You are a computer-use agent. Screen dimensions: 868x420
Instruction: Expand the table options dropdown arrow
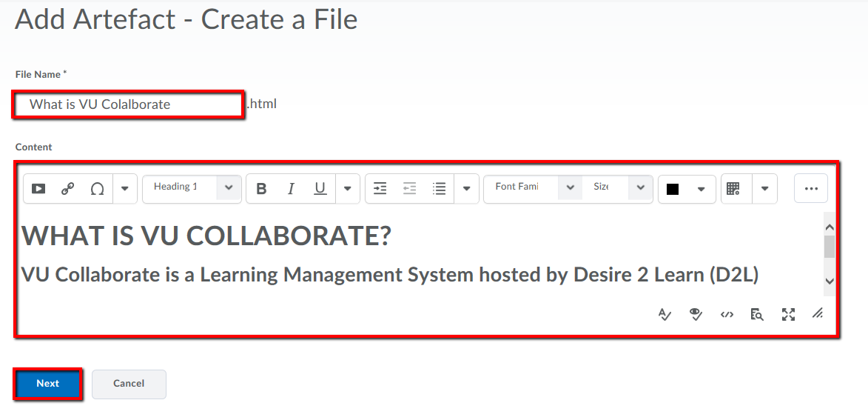point(765,189)
